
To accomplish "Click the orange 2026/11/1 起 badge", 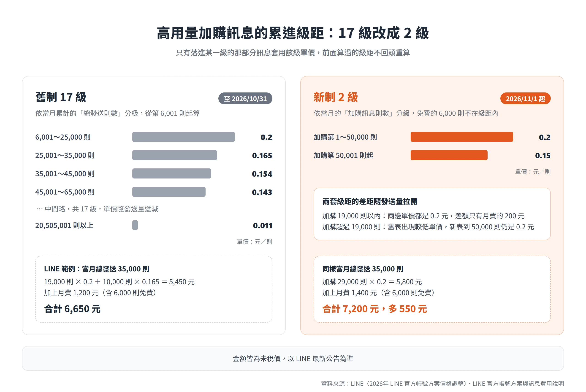I will pos(525,98).
